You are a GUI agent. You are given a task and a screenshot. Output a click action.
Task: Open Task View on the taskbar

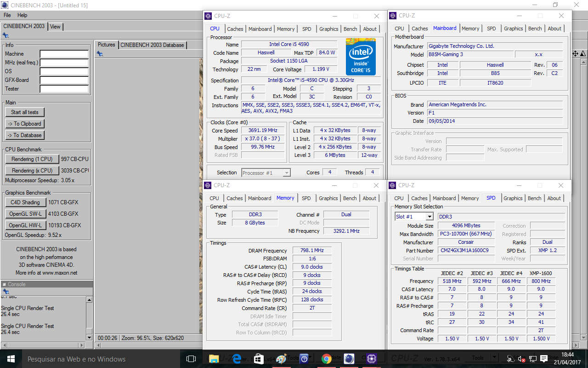point(191,359)
